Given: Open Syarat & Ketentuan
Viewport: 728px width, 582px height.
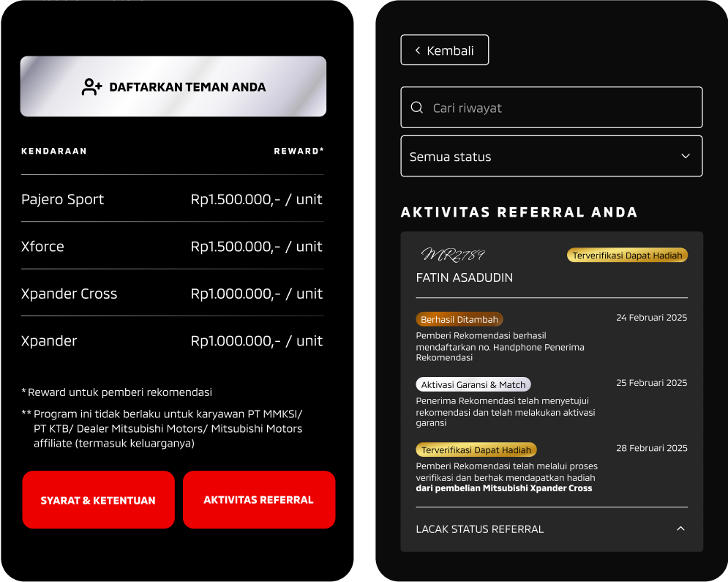Looking at the screenshot, I should (98, 500).
